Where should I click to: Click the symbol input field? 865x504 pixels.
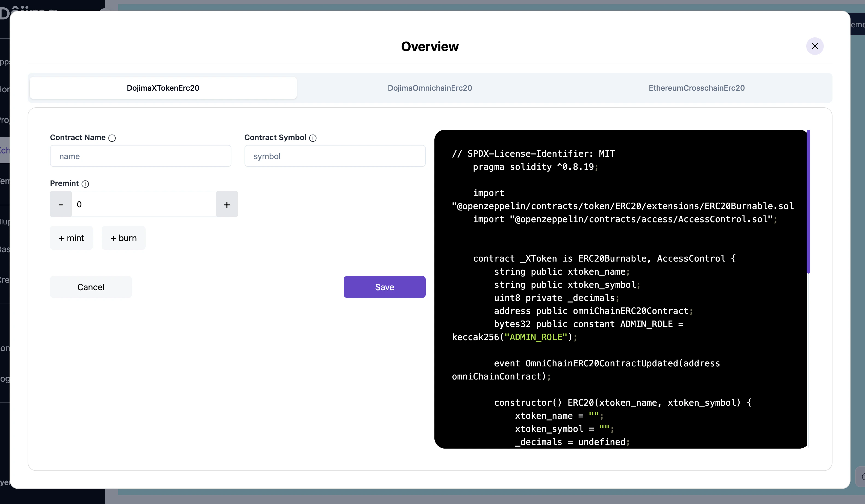pyautogui.click(x=335, y=156)
